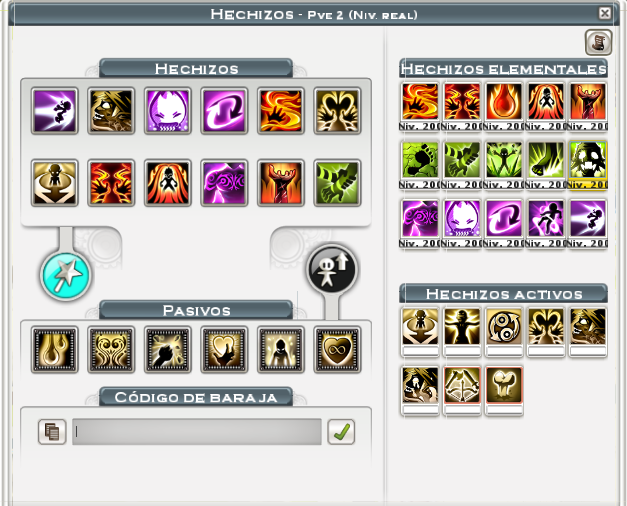
Task: Select the green striped arm deck spell
Action: (x=337, y=183)
